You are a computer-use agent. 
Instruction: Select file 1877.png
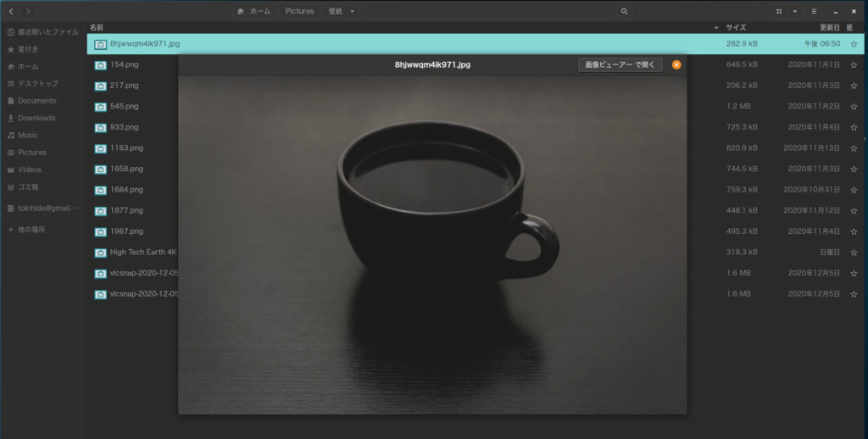click(x=126, y=210)
